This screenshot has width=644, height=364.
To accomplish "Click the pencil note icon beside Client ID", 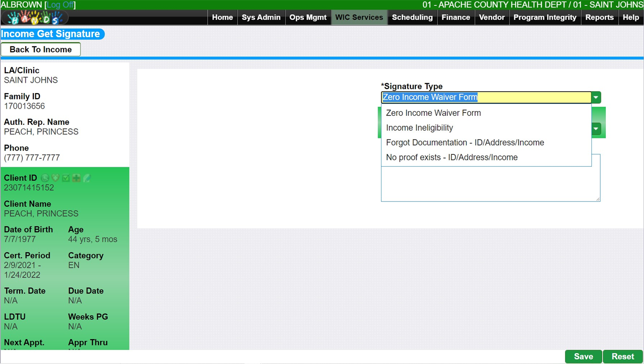I will coord(86,178).
